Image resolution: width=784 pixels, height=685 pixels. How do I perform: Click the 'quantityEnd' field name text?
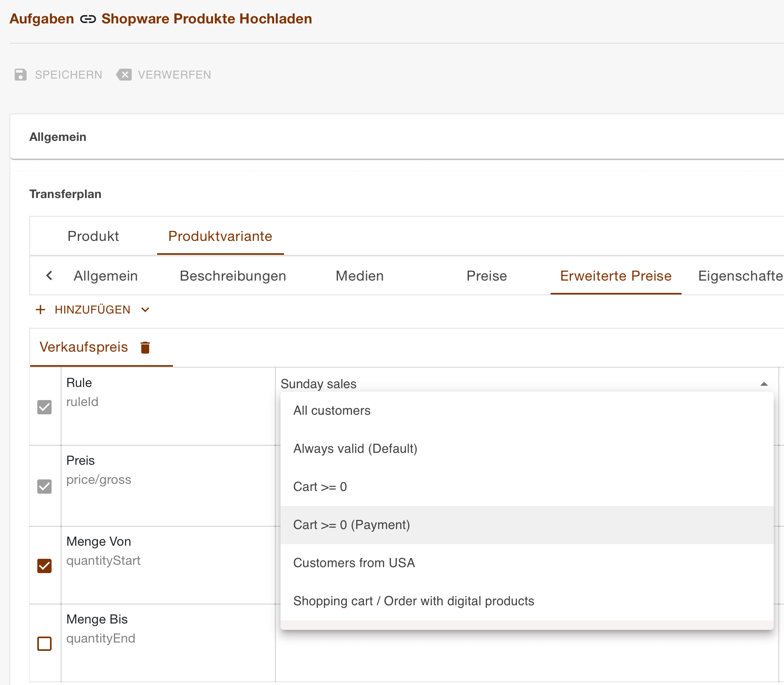pos(101,638)
